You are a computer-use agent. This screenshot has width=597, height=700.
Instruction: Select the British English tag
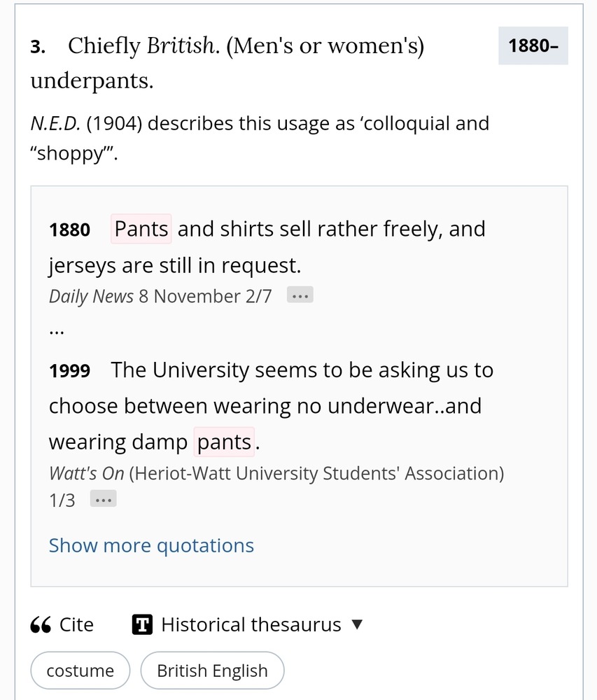[212, 671]
